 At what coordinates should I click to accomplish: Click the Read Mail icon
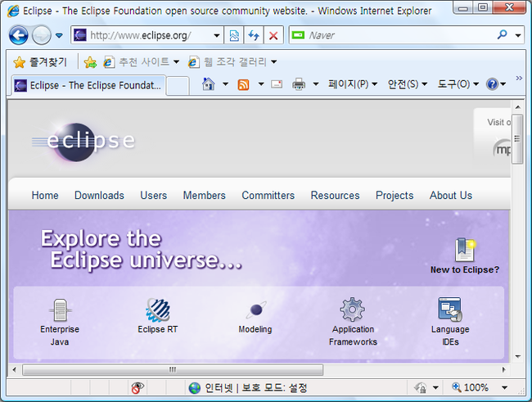277,84
